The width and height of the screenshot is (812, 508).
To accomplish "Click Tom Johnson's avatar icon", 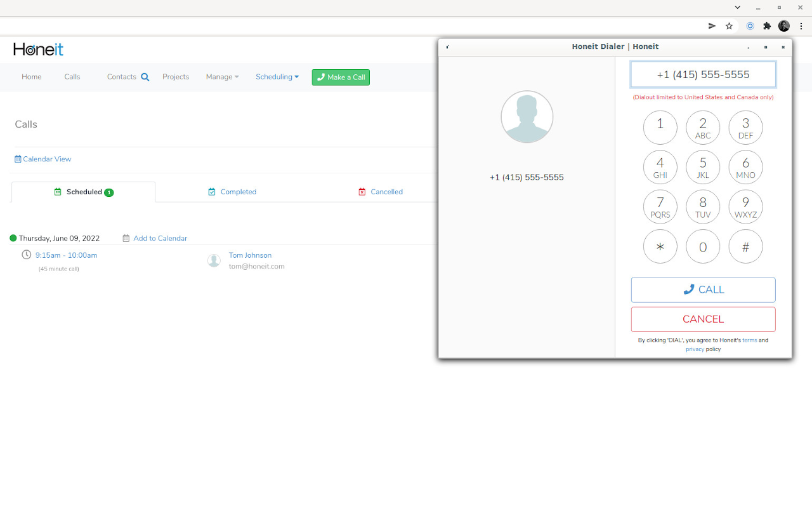I will 214,260.
